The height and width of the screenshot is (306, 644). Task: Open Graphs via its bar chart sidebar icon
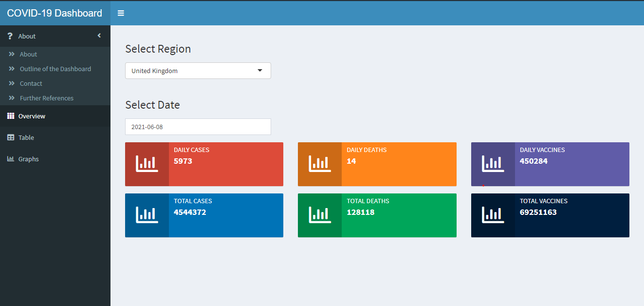coord(10,159)
